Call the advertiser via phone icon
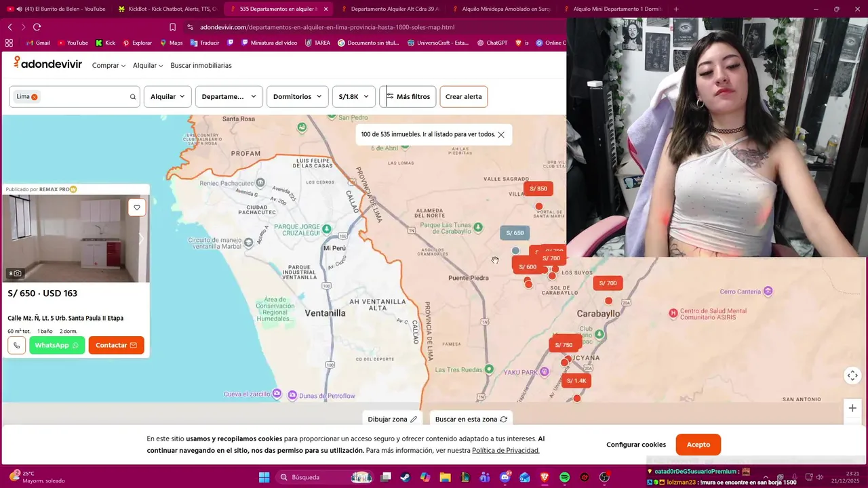The image size is (868, 488). (16, 345)
